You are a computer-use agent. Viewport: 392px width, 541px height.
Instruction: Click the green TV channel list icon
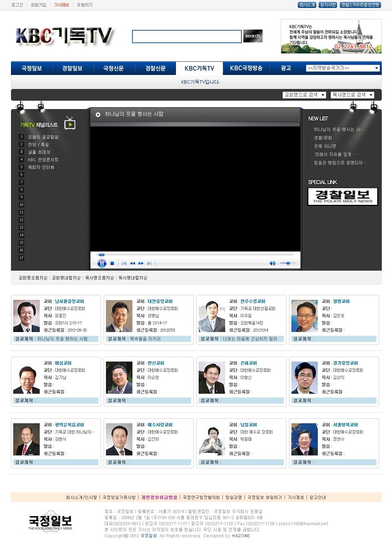[70, 124]
